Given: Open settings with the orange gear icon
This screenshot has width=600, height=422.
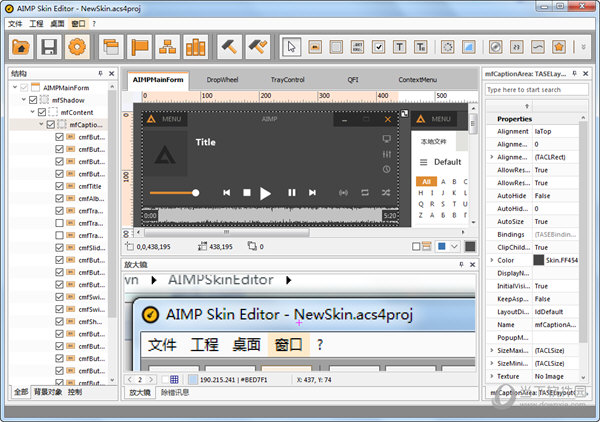Looking at the screenshot, I should [77, 47].
